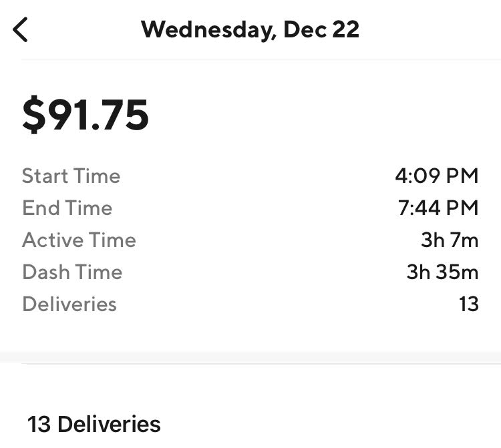Select the $91.75 earnings total

pyautogui.click(x=86, y=114)
